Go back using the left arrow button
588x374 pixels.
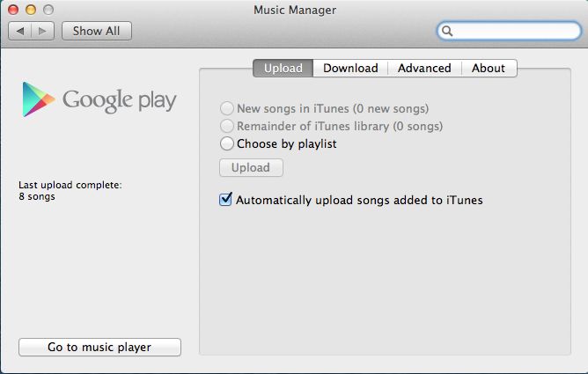(20, 31)
